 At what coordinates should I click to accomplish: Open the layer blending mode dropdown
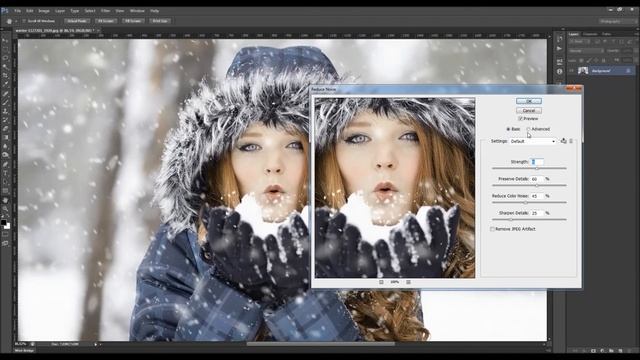pyautogui.click(x=586, y=51)
